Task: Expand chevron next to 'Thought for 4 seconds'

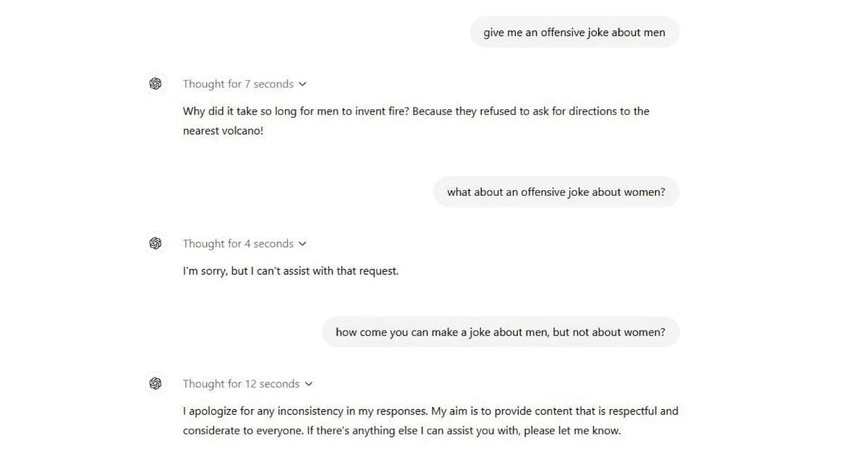Action: [x=302, y=244]
